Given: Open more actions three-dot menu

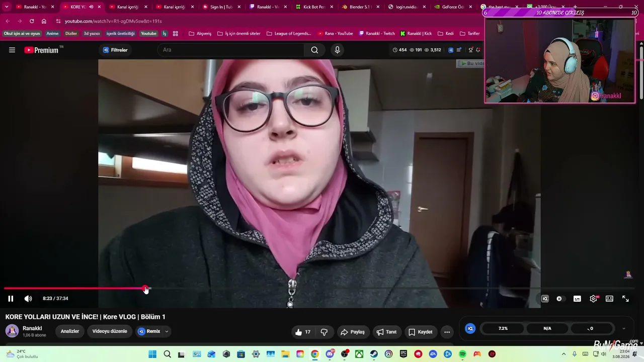Looking at the screenshot, I should click(447, 332).
